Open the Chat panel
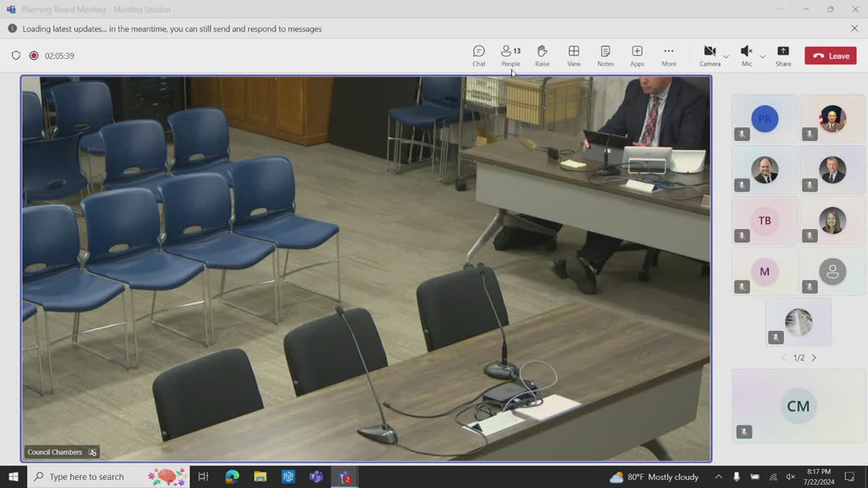868x488 pixels. (x=479, y=56)
